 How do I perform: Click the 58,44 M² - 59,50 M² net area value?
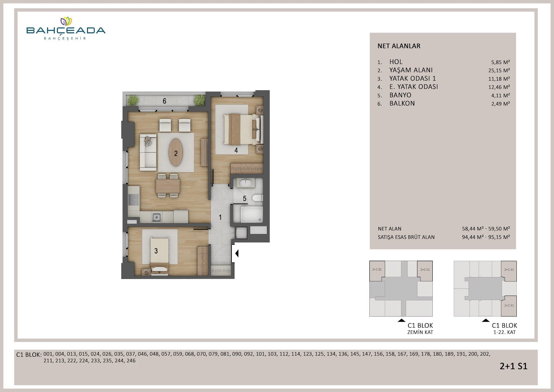(486, 229)
